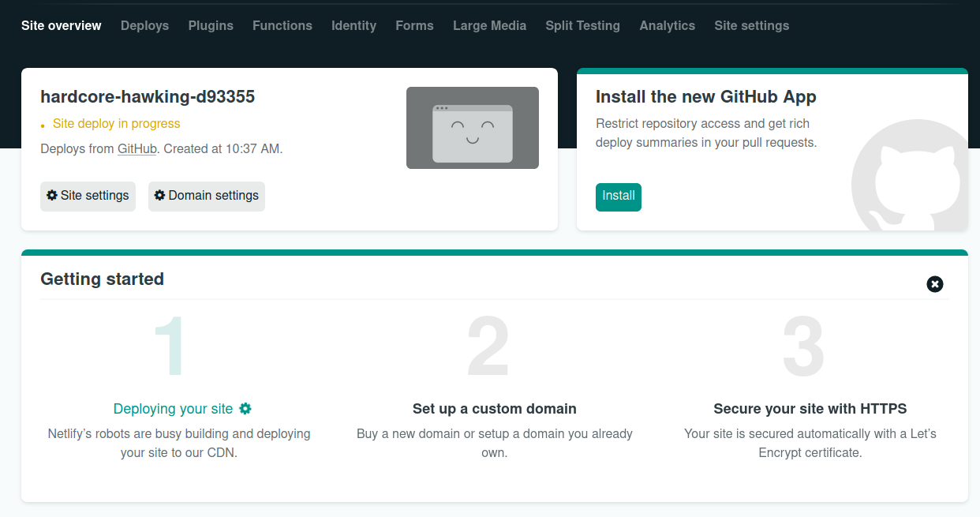The image size is (980, 517).
Task: Click the Getting started heading
Action: [103, 279]
